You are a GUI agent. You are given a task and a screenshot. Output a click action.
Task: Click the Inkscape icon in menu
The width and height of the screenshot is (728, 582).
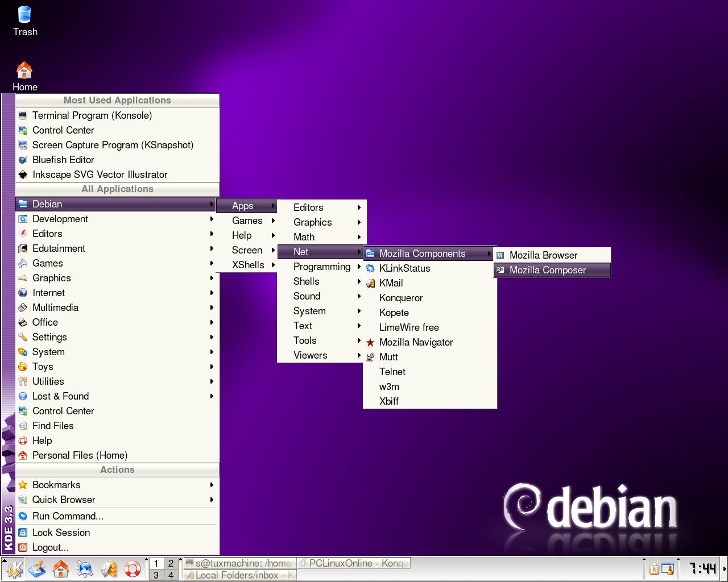click(23, 174)
